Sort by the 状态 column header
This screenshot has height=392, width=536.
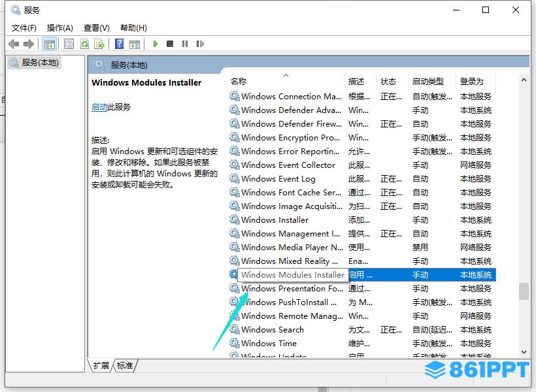[392, 81]
